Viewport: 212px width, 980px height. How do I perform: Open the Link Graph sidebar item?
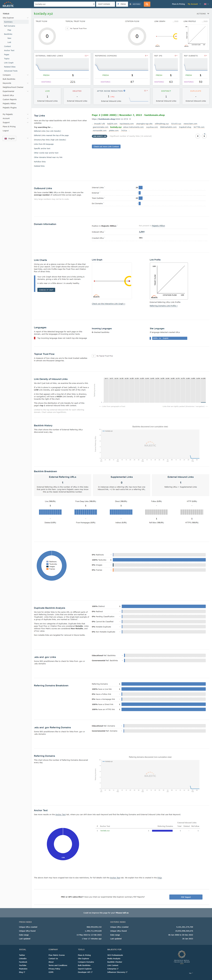click(x=9, y=63)
